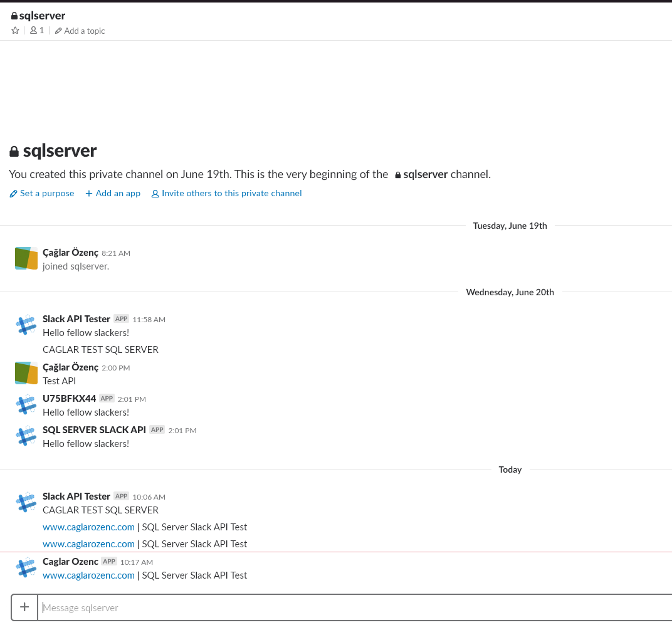Click the 10:06 AM timestamp

coord(149,497)
